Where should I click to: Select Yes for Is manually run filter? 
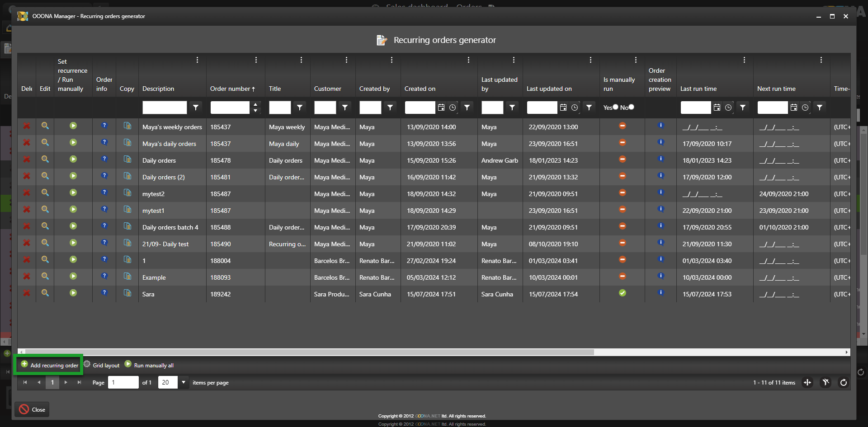(x=615, y=107)
